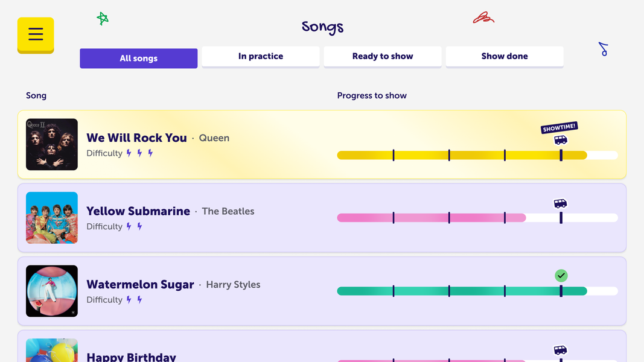Click the bus icon above Happy Birthday progress

(x=561, y=350)
